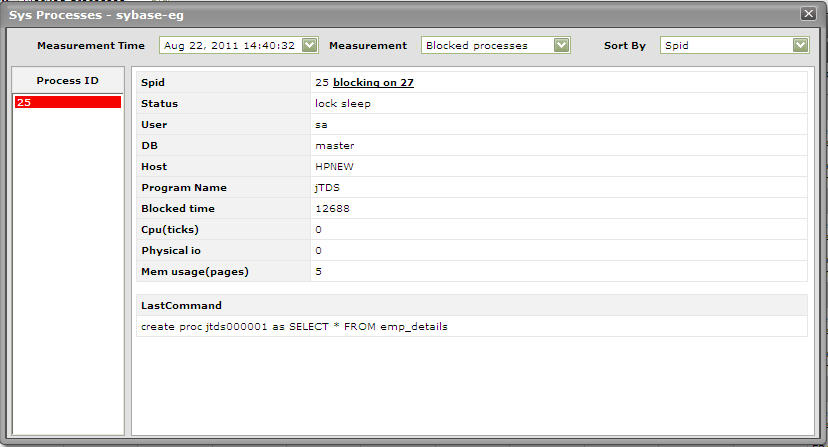Image resolution: width=828 pixels, height=447 pixels.
Task: Click the 12688 blocked time value
Action: tap(332, 209)
